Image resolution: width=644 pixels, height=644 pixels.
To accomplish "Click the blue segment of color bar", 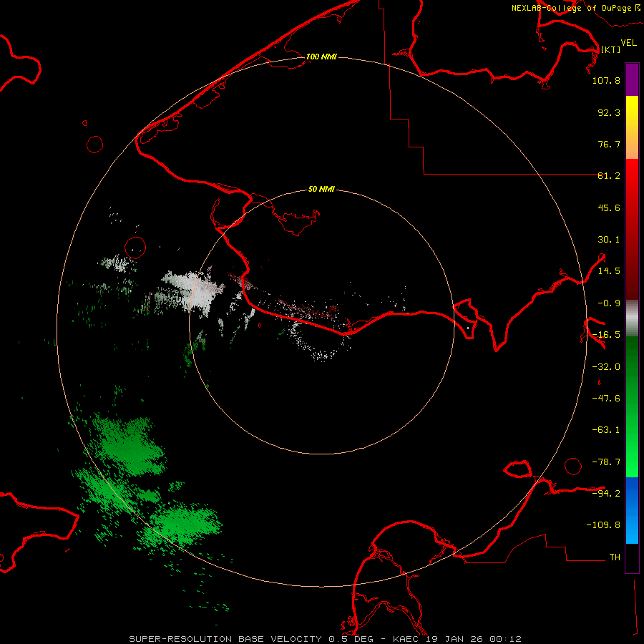I will [x=632, y=510].
